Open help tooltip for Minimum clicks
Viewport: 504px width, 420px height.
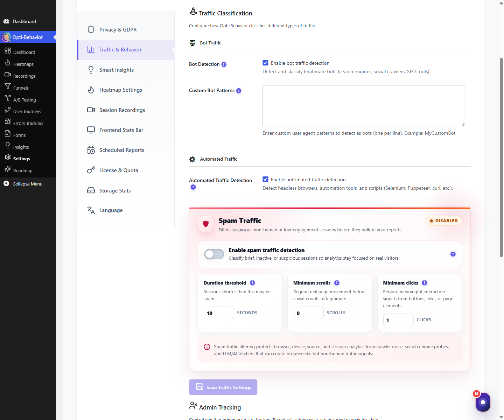pyautogui.click(x=425, y=283)
